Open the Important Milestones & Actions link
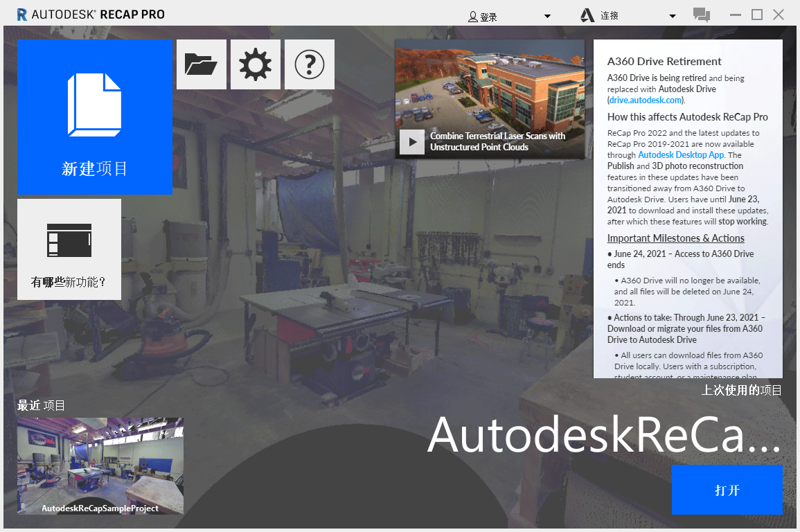Viewport: 800px width, 532px height. pyautogui.click(x=675, y=238)
